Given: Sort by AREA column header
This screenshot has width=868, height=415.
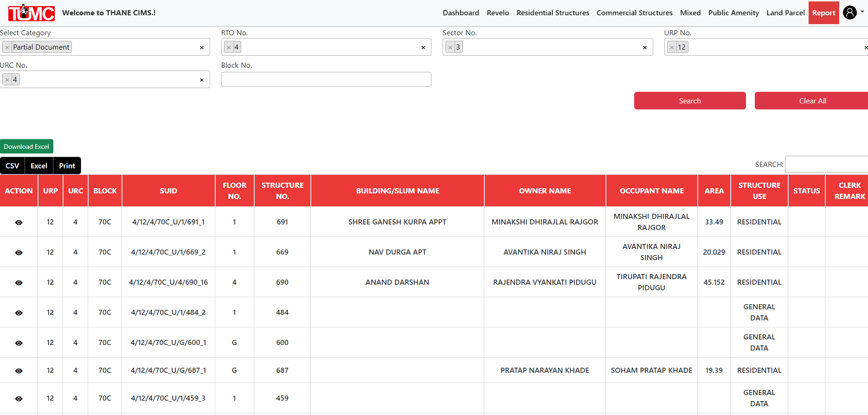Looking at the screenshot, I should tap(714, 191).
